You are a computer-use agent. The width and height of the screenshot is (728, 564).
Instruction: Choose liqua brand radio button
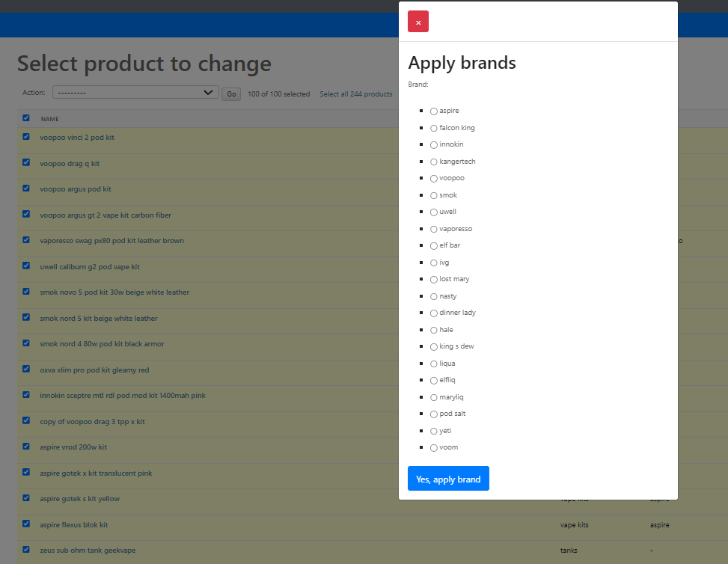[x=434, y=364]
